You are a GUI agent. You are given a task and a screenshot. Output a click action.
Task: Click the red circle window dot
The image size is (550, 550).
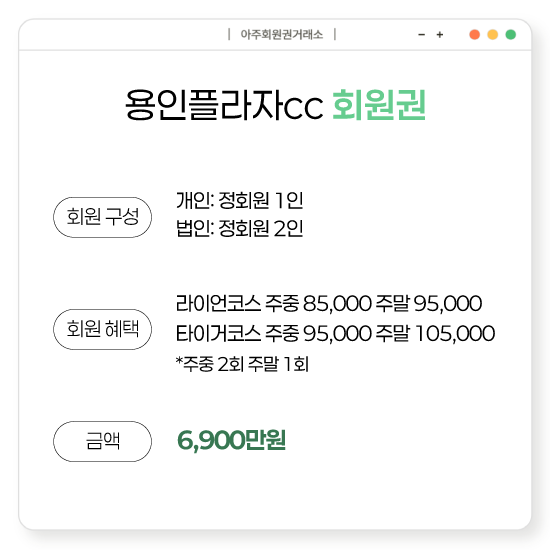tap(475, 35)
